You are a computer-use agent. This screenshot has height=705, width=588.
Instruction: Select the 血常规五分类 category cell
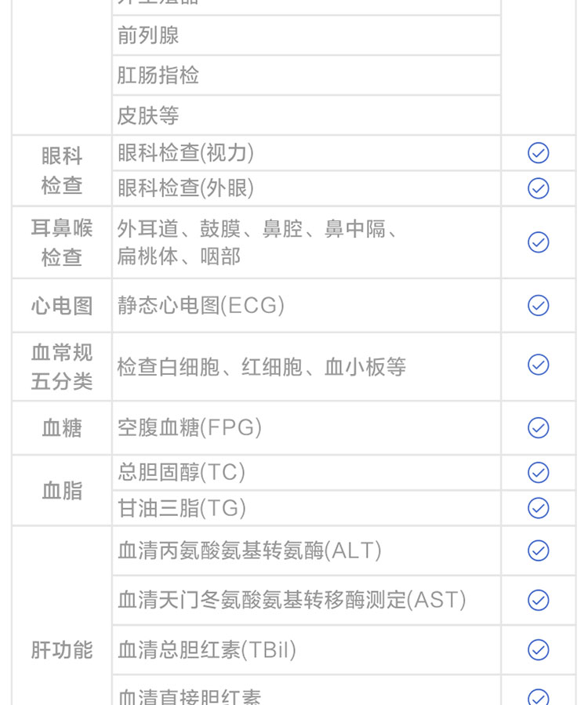[62, 366]
